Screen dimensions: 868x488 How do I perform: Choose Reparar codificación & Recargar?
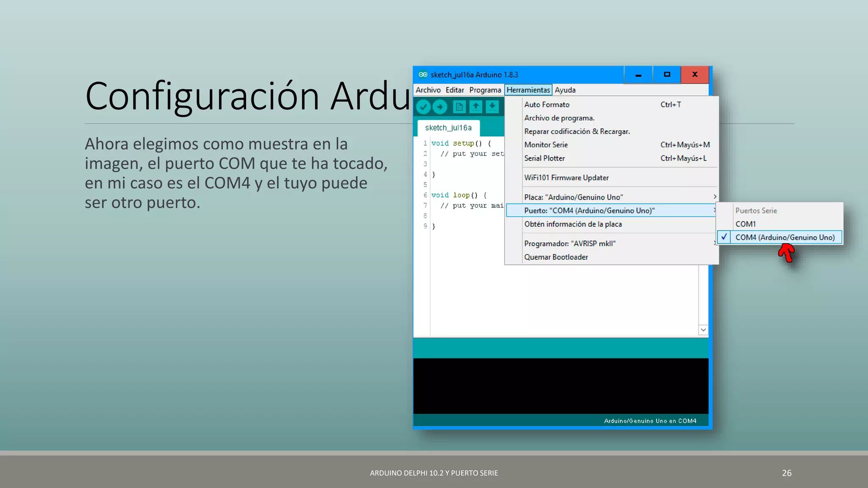pos(612,132)
